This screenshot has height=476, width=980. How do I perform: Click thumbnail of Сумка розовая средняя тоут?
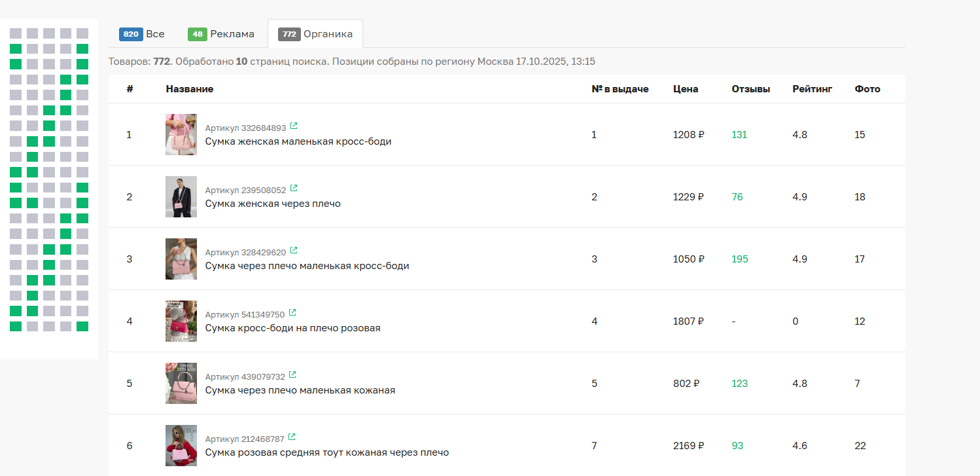[x=181, y=446]
